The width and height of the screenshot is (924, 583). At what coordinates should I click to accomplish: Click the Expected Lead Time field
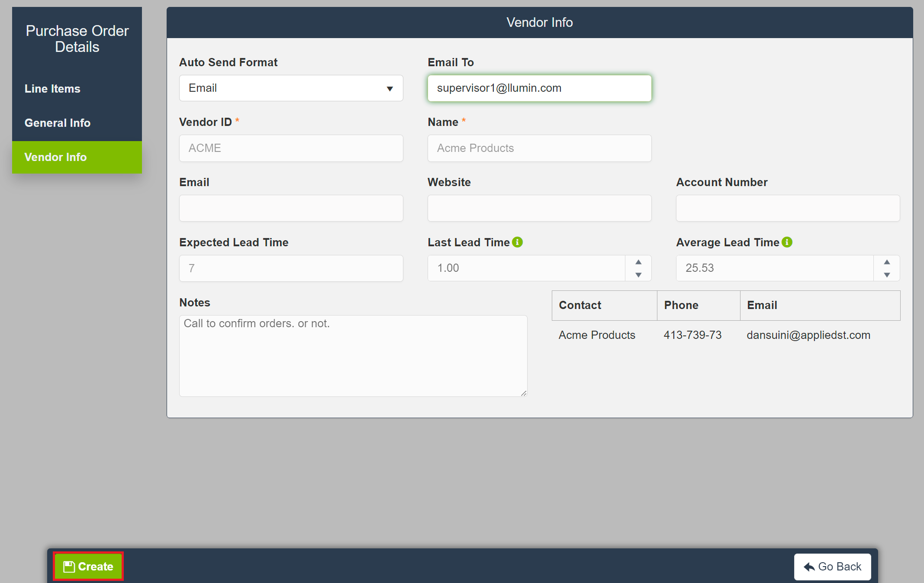[x=291, y=268]
